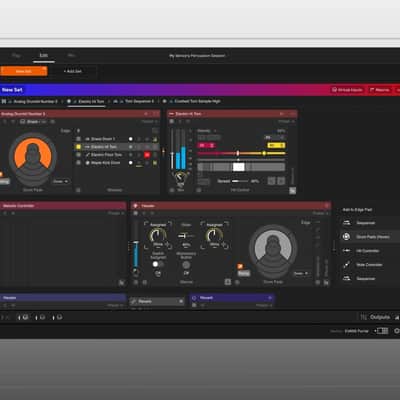Click the red indicator on Electric Floor Tom row

(x=147, y=155)
